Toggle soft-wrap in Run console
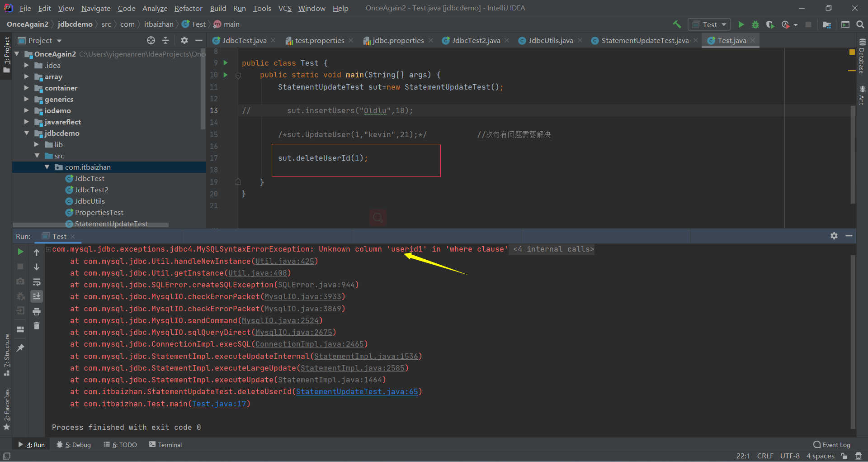Image resolution: width=868 pixels, height=462 pixels. pos(37,282)
